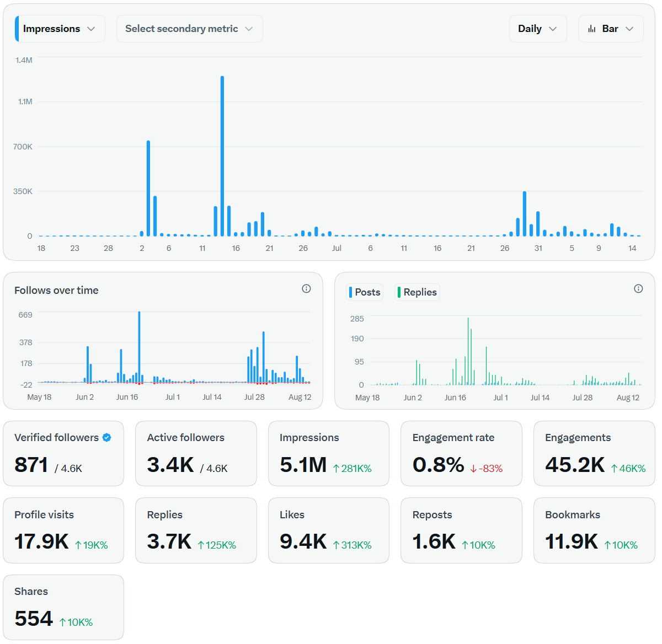Select the Reposts 1.6K card
The image size is (662, 644).
(461, 530)
